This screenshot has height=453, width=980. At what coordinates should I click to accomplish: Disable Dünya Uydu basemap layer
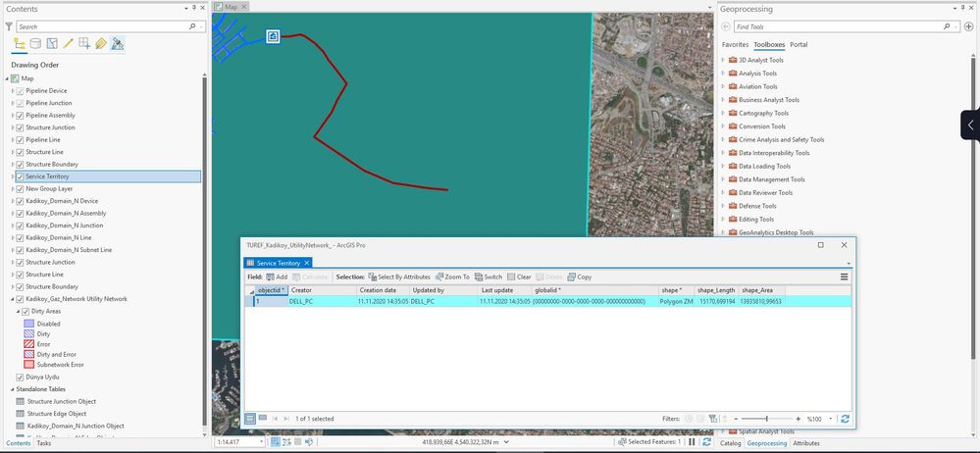(20, 377)
